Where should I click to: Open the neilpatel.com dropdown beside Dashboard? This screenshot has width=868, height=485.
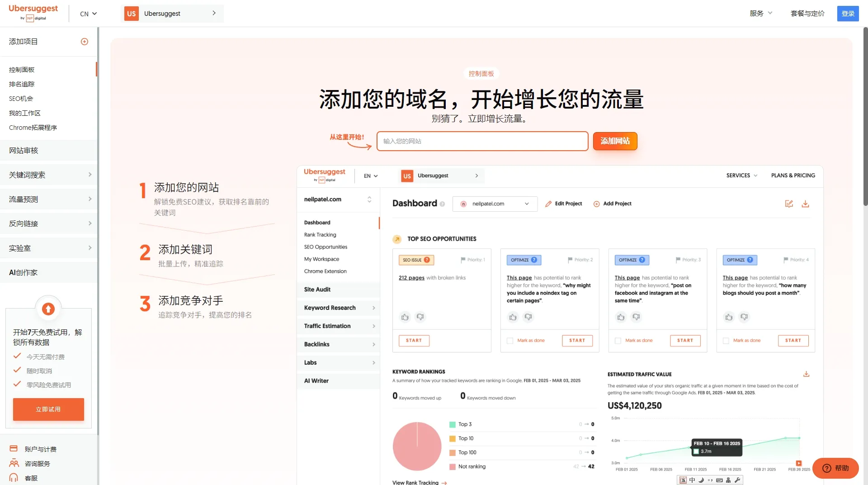[x=495, y=204]
